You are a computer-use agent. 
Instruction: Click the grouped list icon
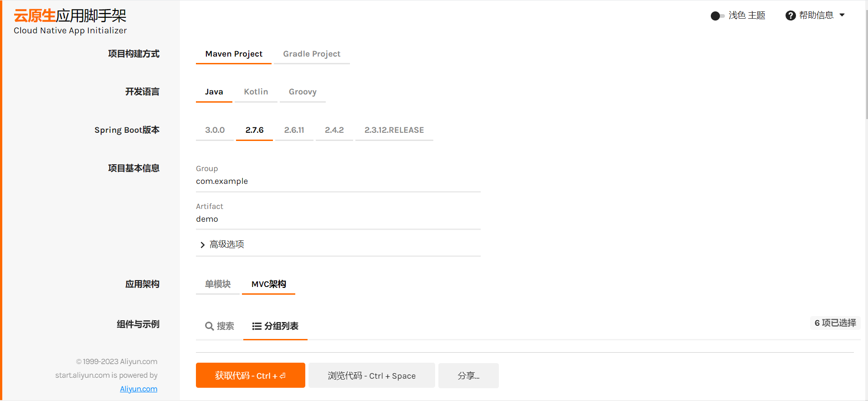click(257, 326)
